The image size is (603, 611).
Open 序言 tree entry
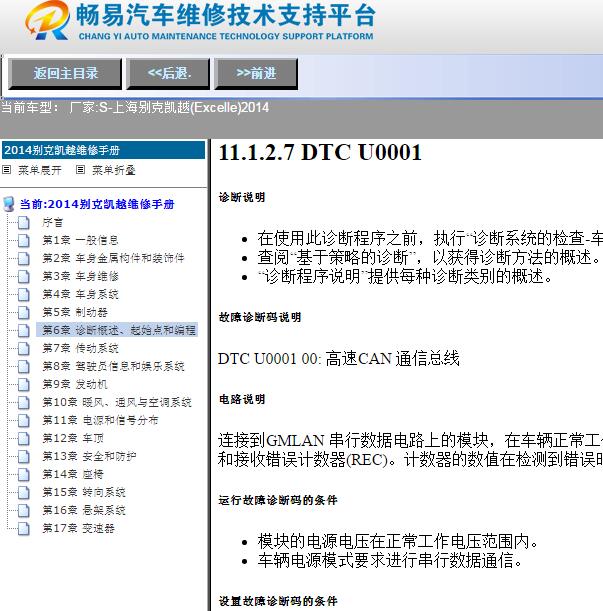coord(53,223)
